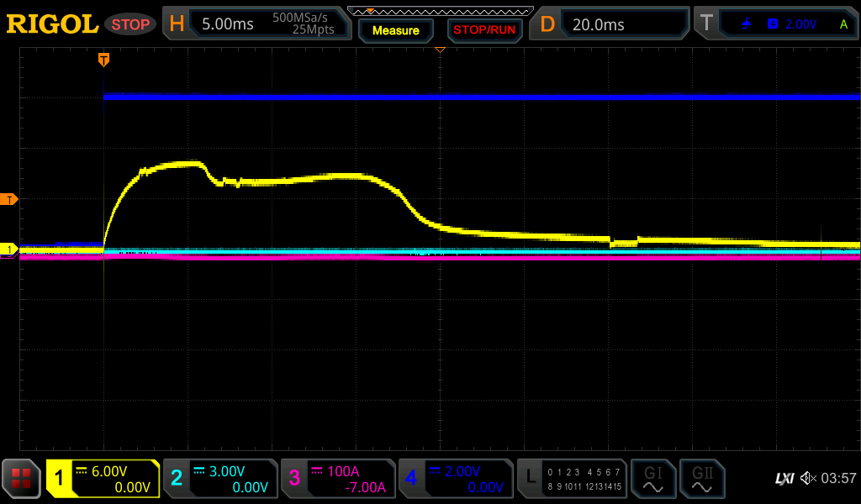This screenshot has width=861, height=504.
Task: Click the orange trigger position marker
Action: [x=103, y=60]
